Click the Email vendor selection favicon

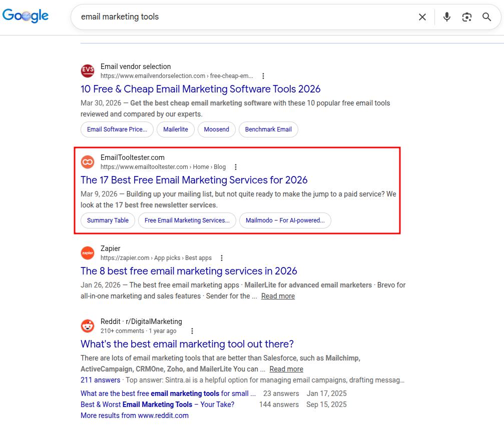click(88, 70)
